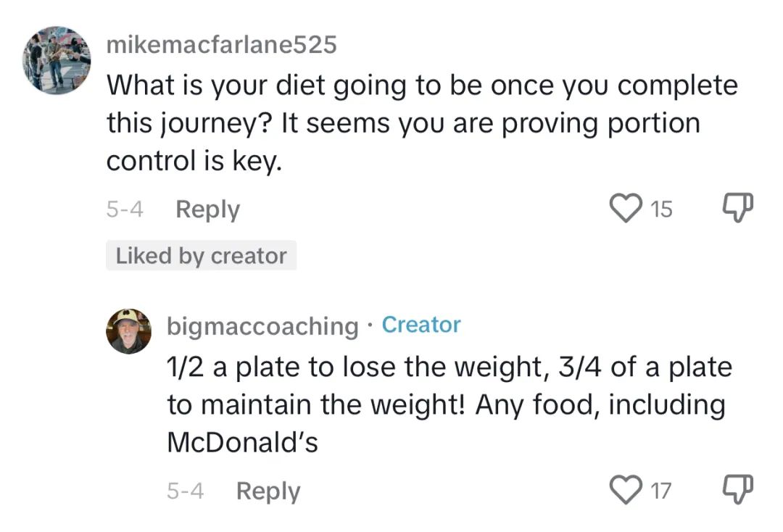Click the like count showing 15
783x532 pixels.
pyautogui.click(x=661, y=210)
